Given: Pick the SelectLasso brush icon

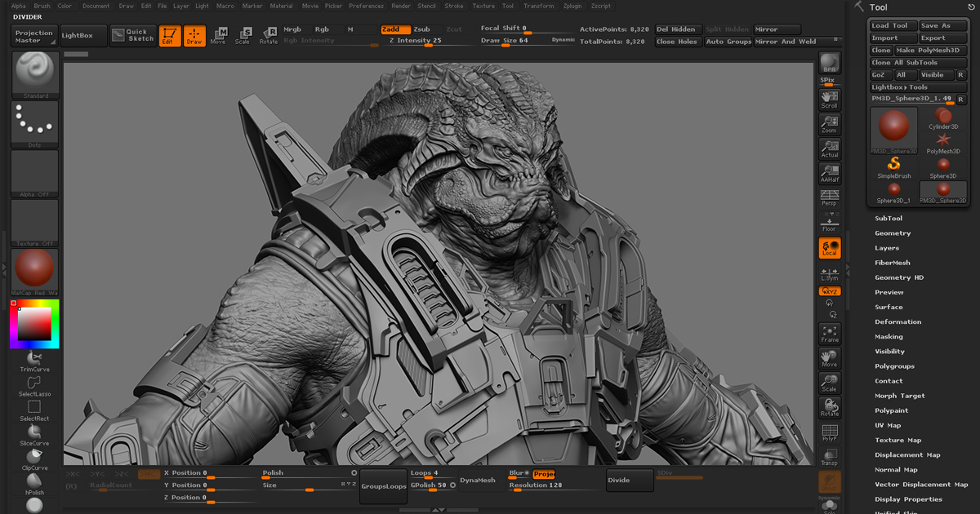Looking at the screenshot, I should [34, 383].
